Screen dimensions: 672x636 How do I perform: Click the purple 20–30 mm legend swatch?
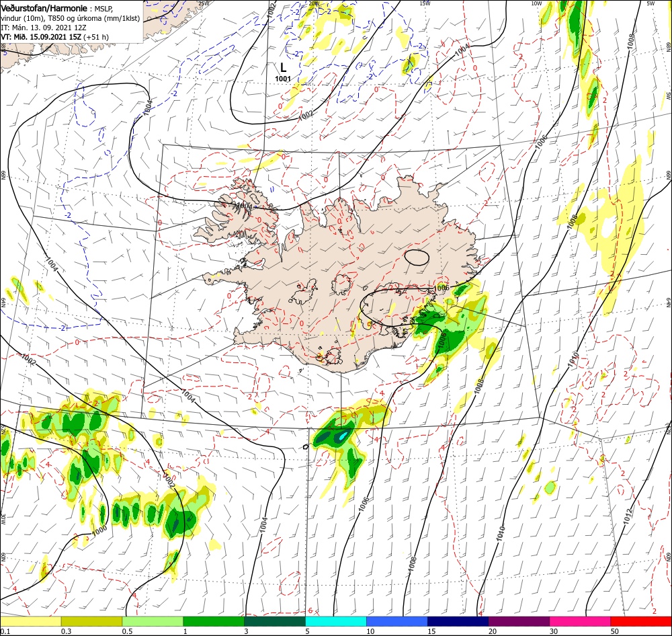tap(519, 621)
